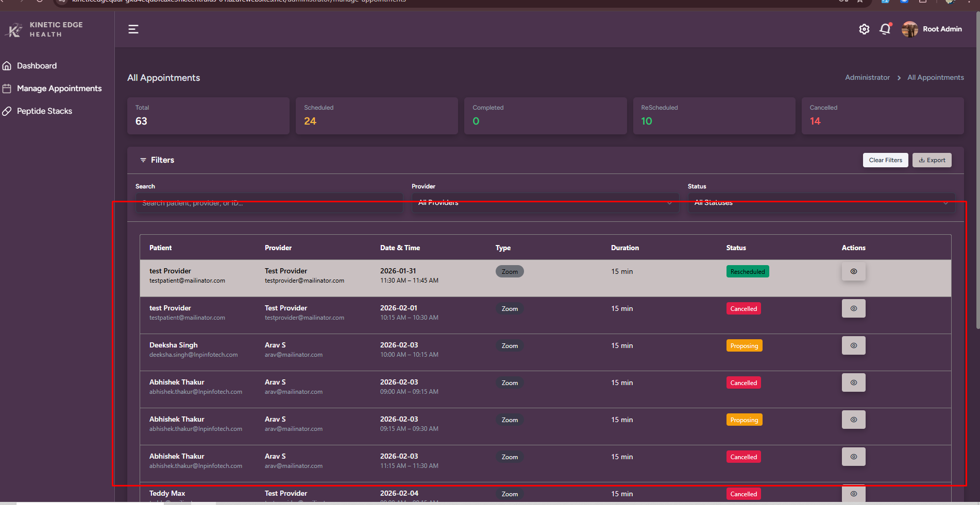This screenshot has height=505, width=980.
Task: View the Rescheduled test Provider appointment
Action: coord(853,271)
